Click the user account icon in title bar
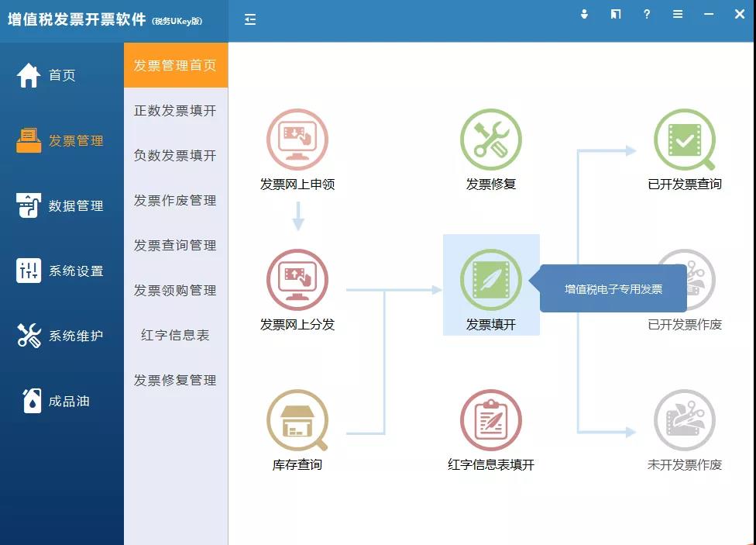 [584, 14]
